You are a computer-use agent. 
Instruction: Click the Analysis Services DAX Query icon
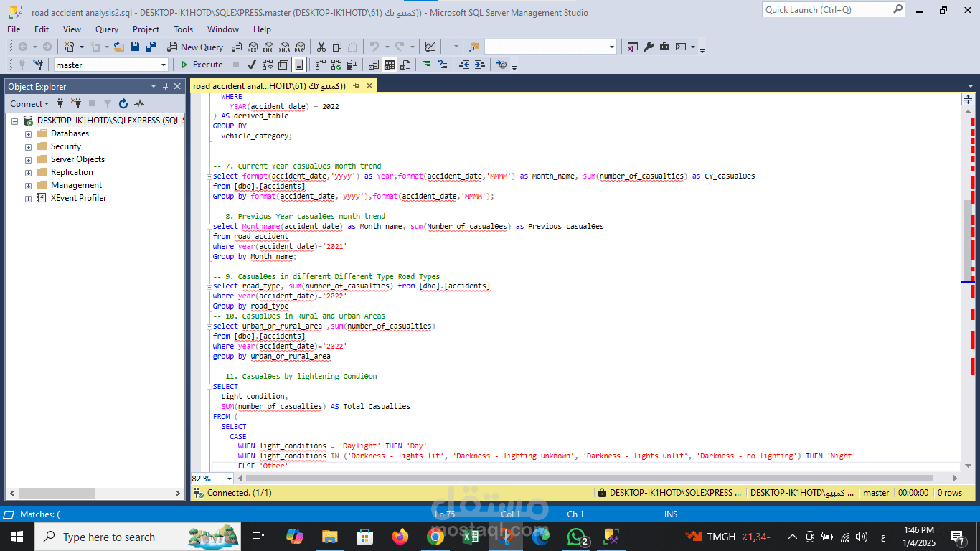(299, 47)
